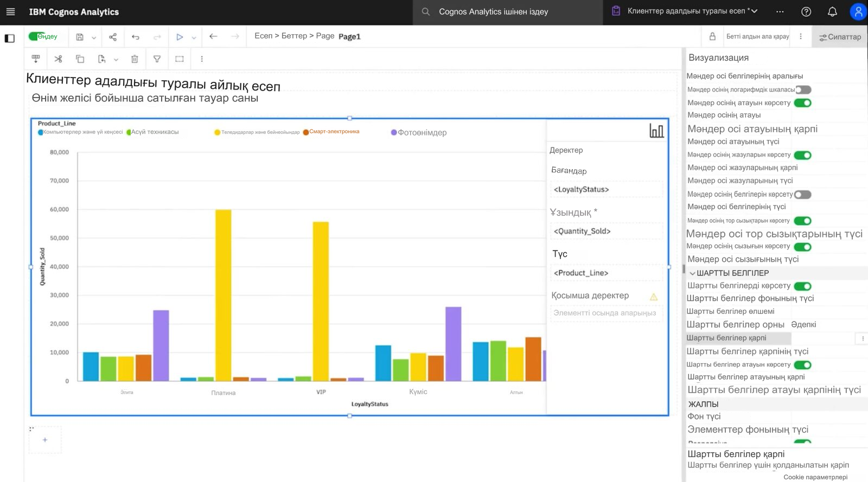Open the filter funnel icon

click(x=157, y=59)
